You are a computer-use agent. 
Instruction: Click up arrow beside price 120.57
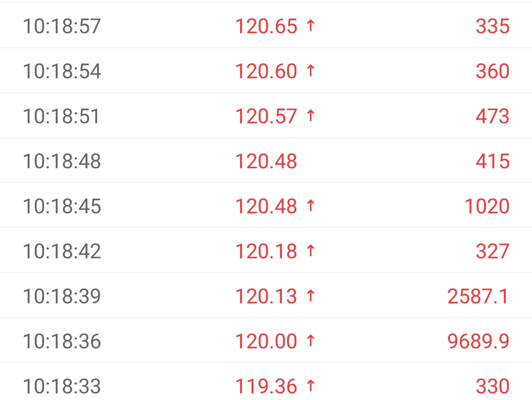[x=311, y=116]
